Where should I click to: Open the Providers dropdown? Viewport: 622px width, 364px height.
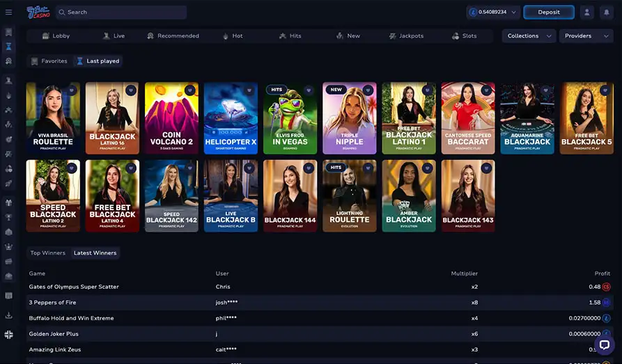pos(586,36)
